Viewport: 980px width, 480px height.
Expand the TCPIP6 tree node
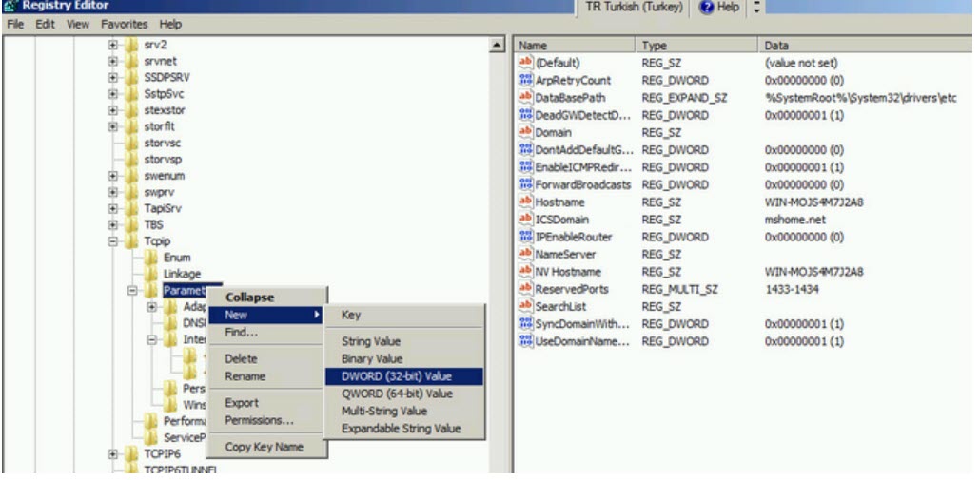(113, 454)
